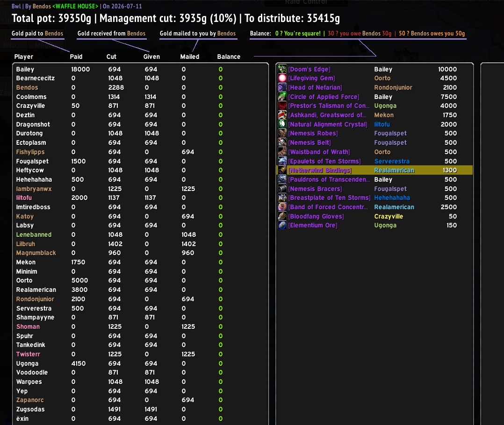504x425 pixels.
Task: Click the 10000 price for Doom's Edge
Action: click(447, 69)
